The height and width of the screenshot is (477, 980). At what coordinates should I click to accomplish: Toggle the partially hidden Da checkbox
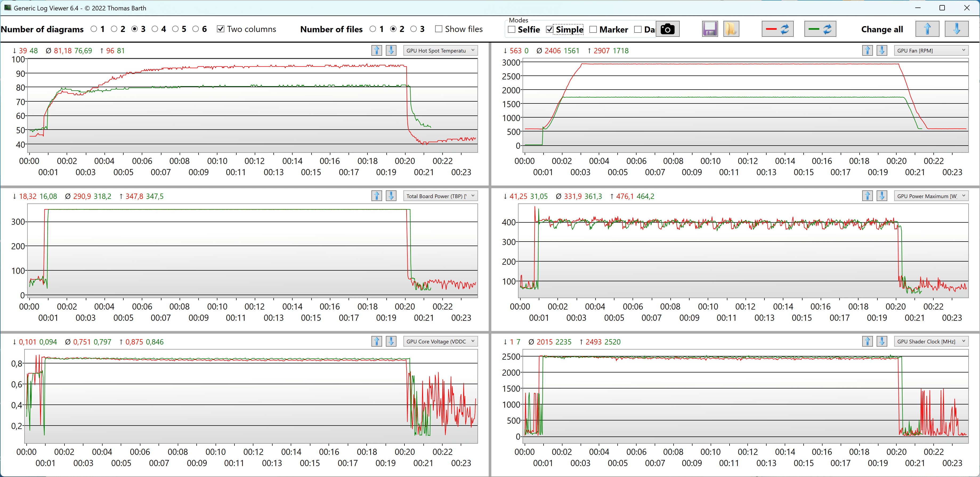(x=638, y=30)
